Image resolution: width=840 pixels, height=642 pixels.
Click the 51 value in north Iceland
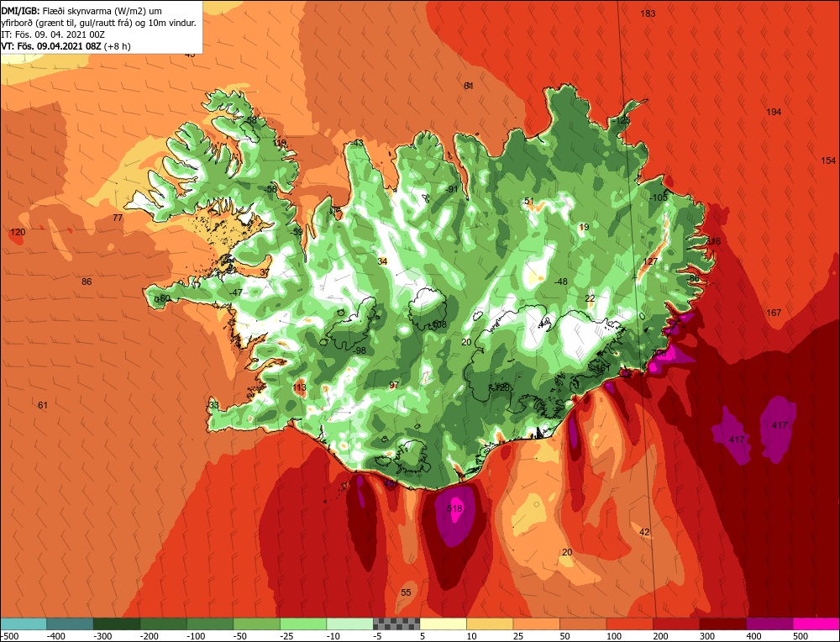pyautogui.click(x=528, y=201)
